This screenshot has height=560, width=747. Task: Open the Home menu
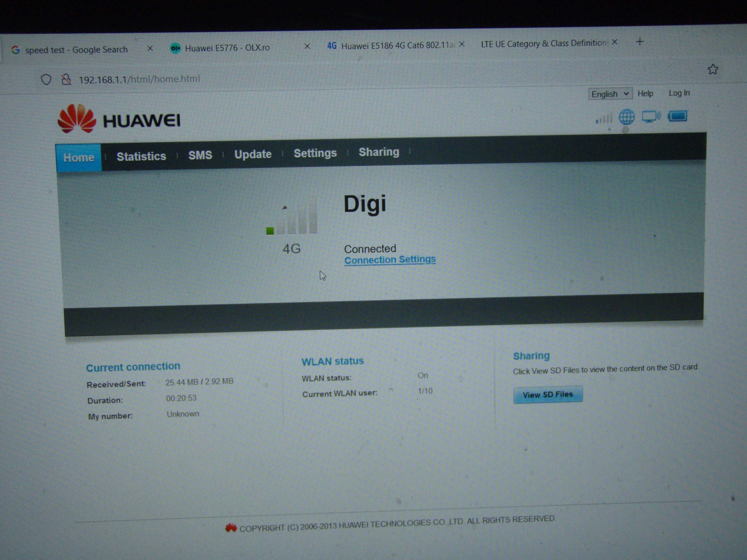coord(79,158)
